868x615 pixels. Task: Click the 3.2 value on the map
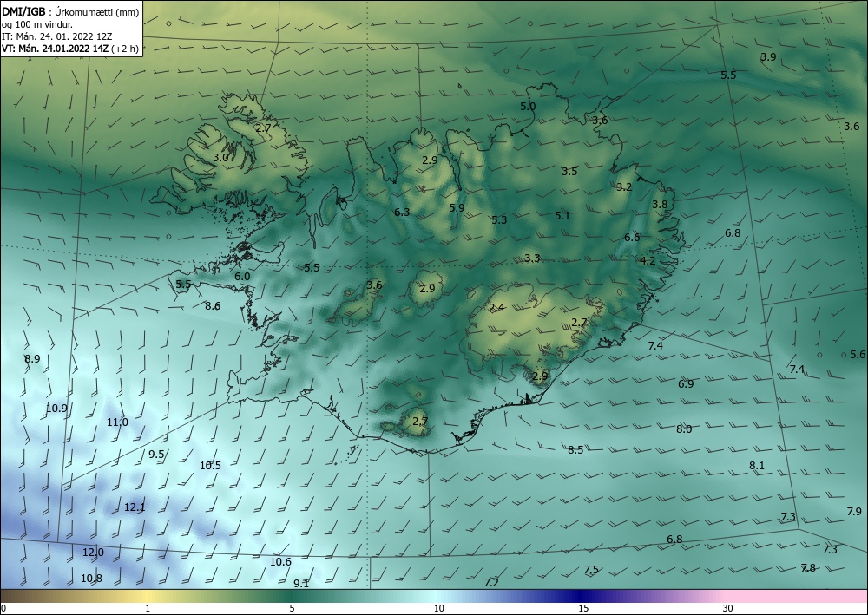tap(624, 187)
